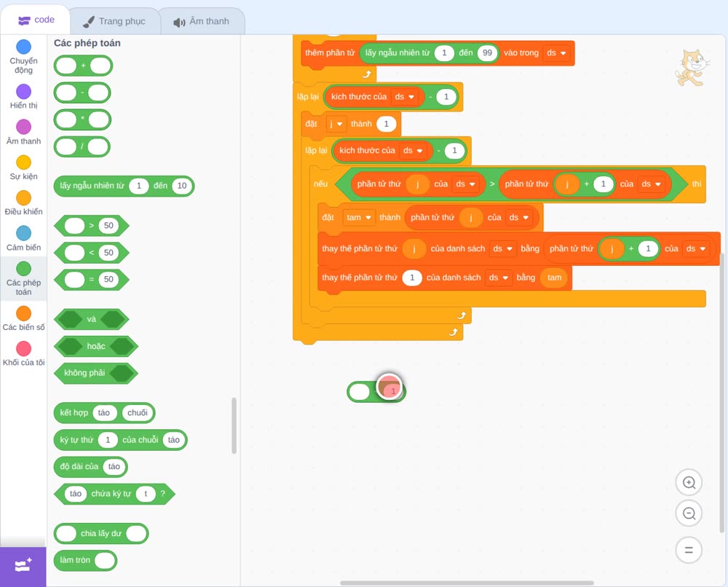Click the 10 field in the palette random block
Viewport: 728px width, 587px height.
coord(182,186)
